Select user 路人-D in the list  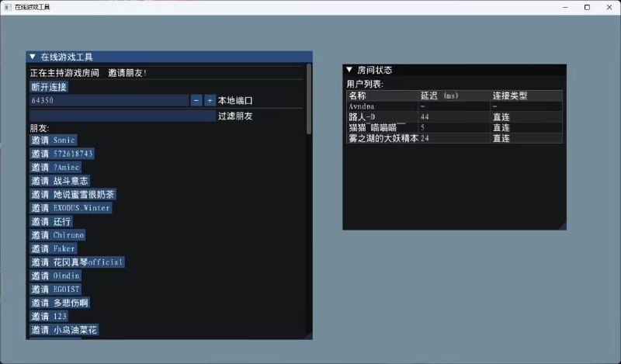click(454, 117)
